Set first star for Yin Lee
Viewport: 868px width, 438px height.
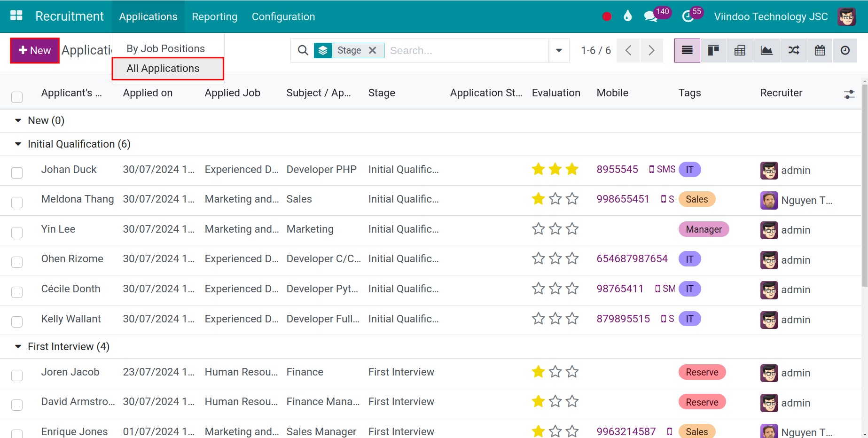538,229
